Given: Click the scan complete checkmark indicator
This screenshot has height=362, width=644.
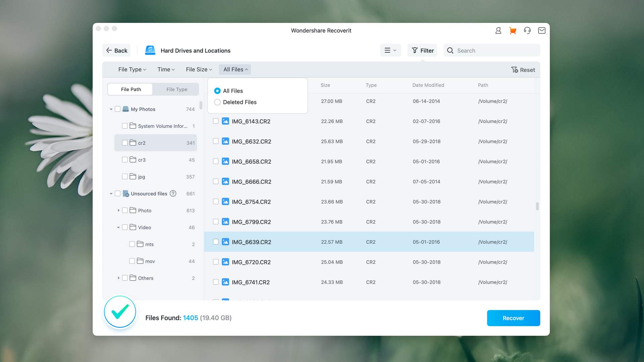Looking at the screenshot, I should tap(120, 312).
